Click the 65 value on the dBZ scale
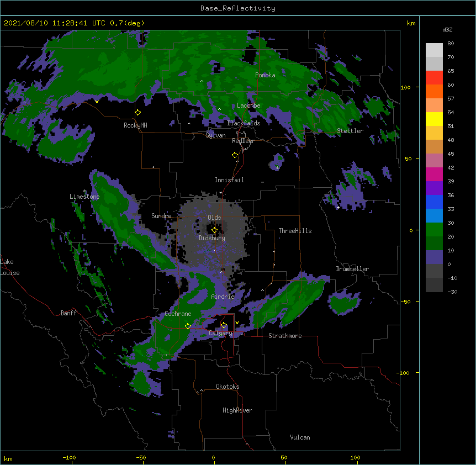Image resolution: width=476 pixels, height=465 pixels. (x=451, y=71)
